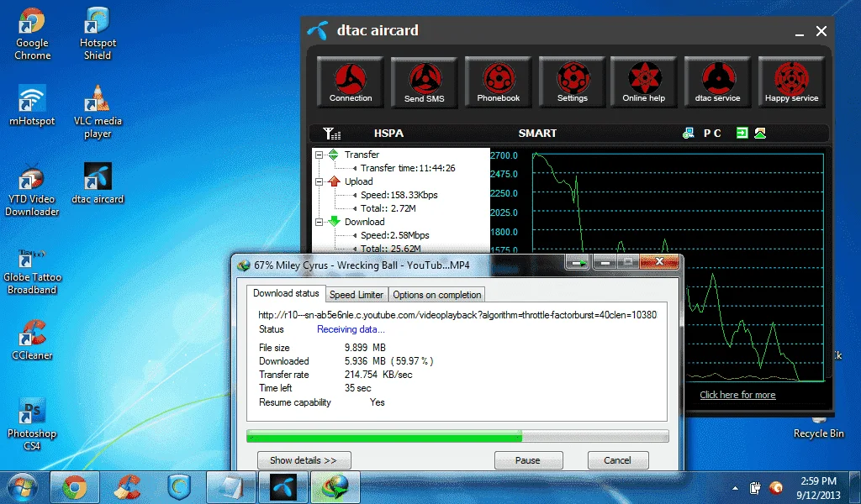
Task: Click the '214.754 KB/sec' transfer rate value
Action: pos(378,375)
